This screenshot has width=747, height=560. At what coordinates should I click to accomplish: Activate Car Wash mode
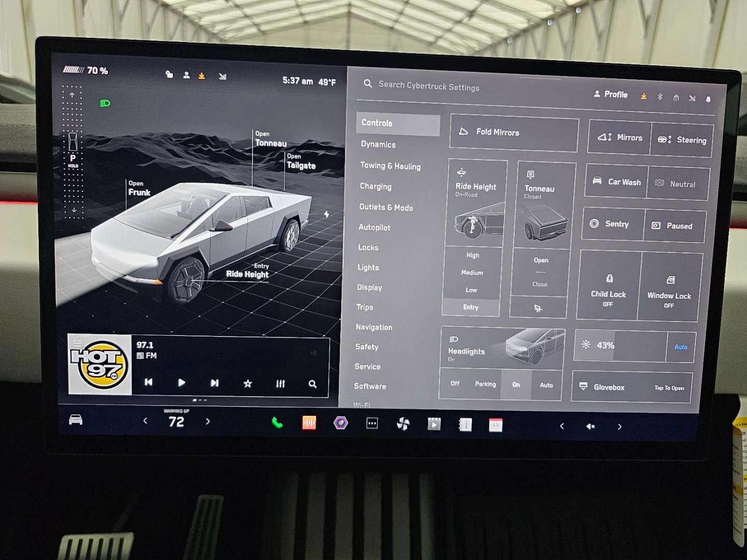(x=617, y=182)
